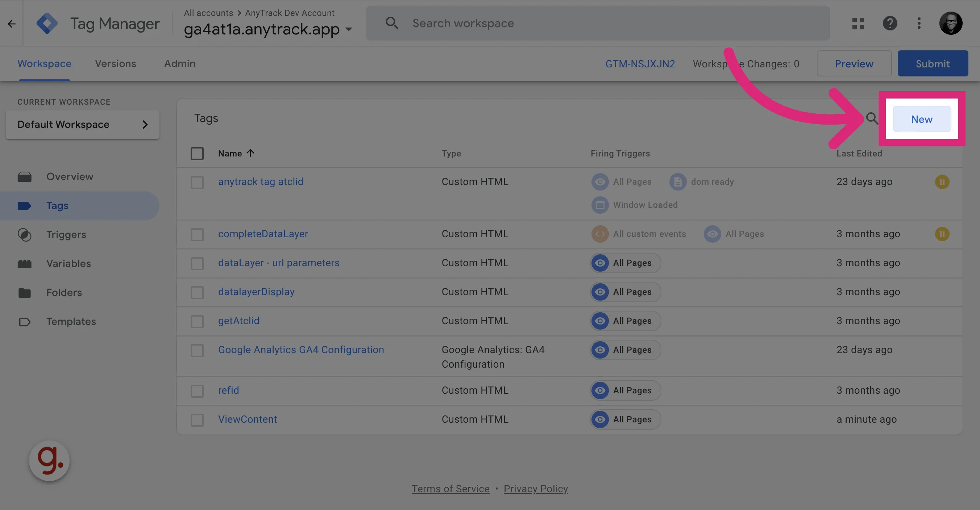Click the Window Loaded trigger icon
Screen dimensions: 980x510
pyautogui.click(x=600, y=205)
